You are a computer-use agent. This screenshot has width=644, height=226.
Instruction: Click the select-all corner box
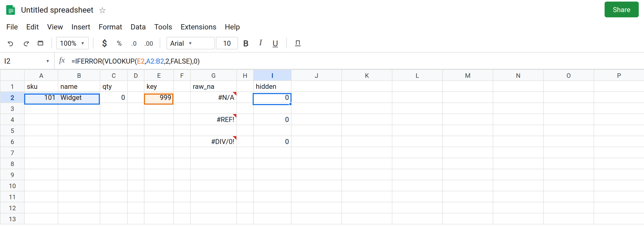pyautogui.click(x=12, y=76)
